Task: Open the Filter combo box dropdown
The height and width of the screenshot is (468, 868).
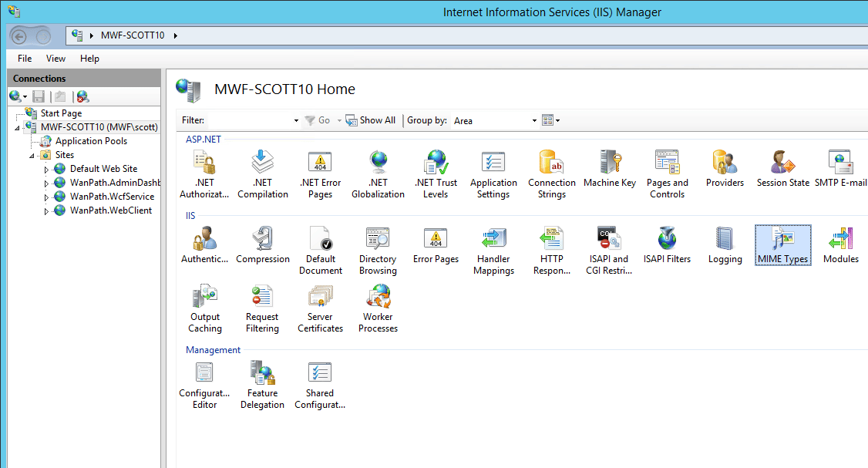Action: 296,121
